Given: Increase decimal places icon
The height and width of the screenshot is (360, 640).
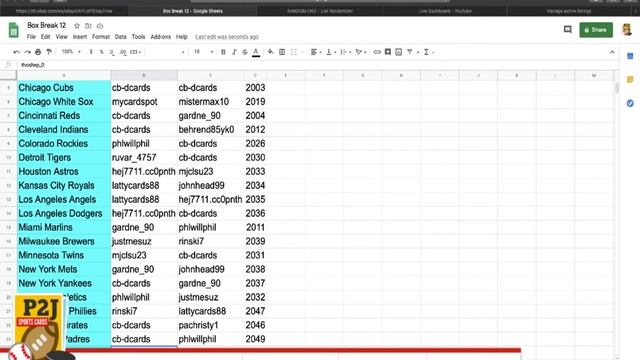Looking at the screenshot, I should (122, 52).
